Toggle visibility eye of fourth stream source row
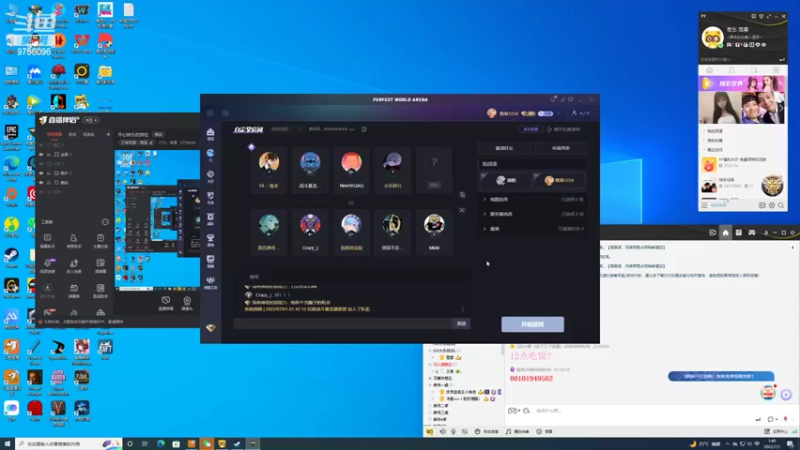800x450 pixels. pos(42,173)
